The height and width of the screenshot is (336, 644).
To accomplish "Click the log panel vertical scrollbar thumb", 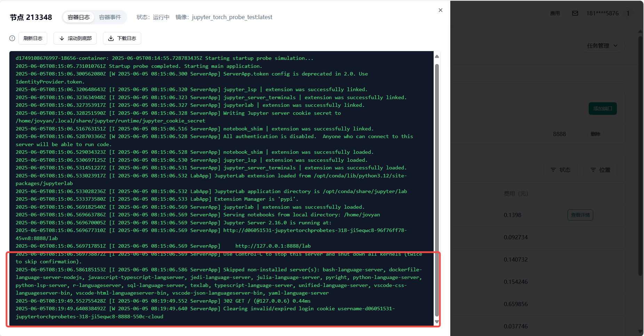I will 437,188.
